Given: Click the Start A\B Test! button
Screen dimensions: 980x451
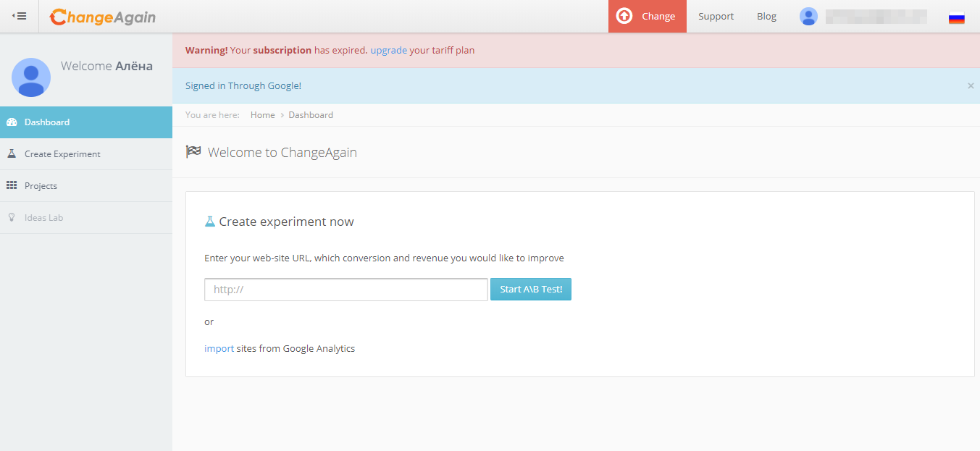Looking at the screenshot, I should coord(531,290).
